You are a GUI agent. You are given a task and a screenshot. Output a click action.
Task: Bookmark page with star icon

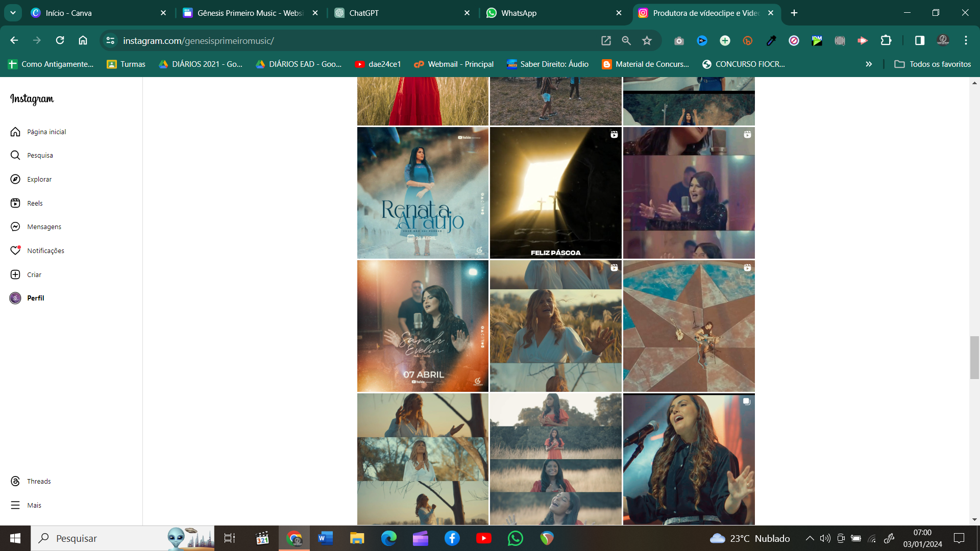647,40
